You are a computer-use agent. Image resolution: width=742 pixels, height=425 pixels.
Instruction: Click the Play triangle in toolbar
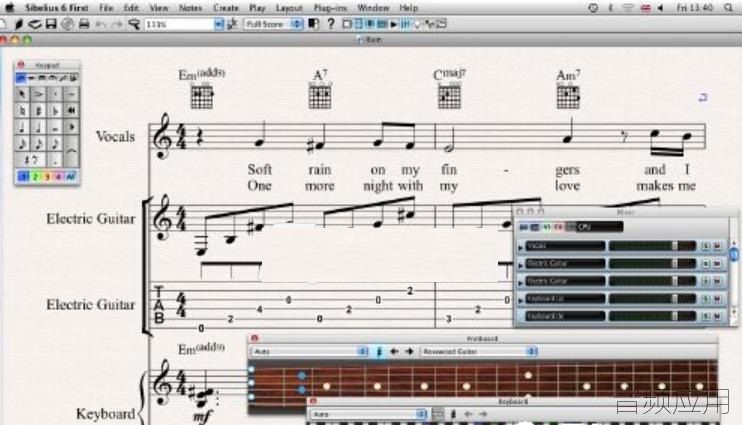coord(393,24)
